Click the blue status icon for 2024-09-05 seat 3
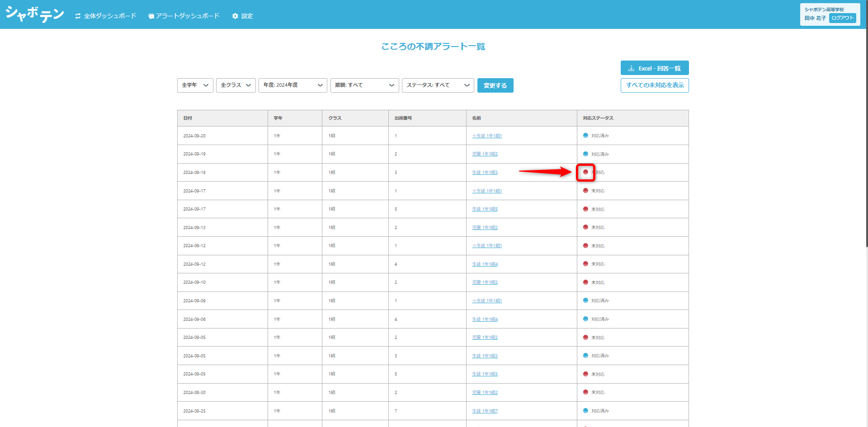868x427 pixels. (585, 356)
